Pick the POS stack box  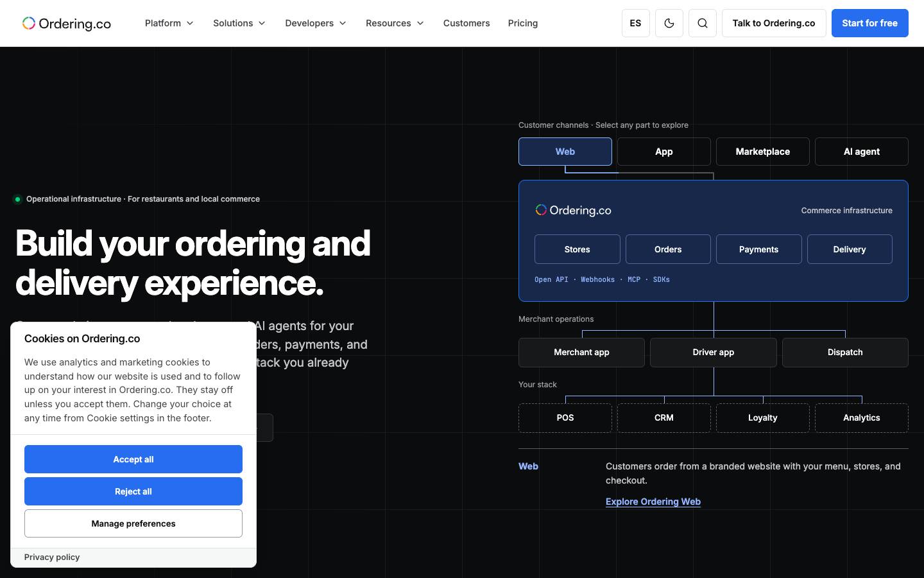565,418
